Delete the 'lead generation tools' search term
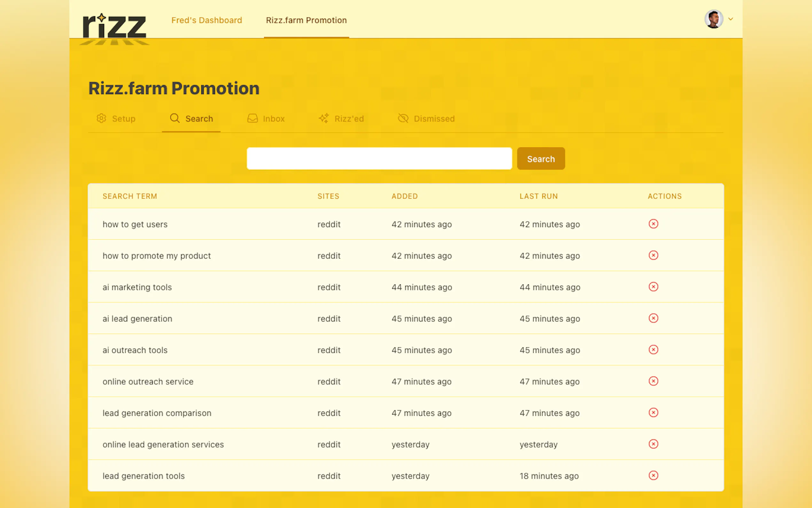 653,475
